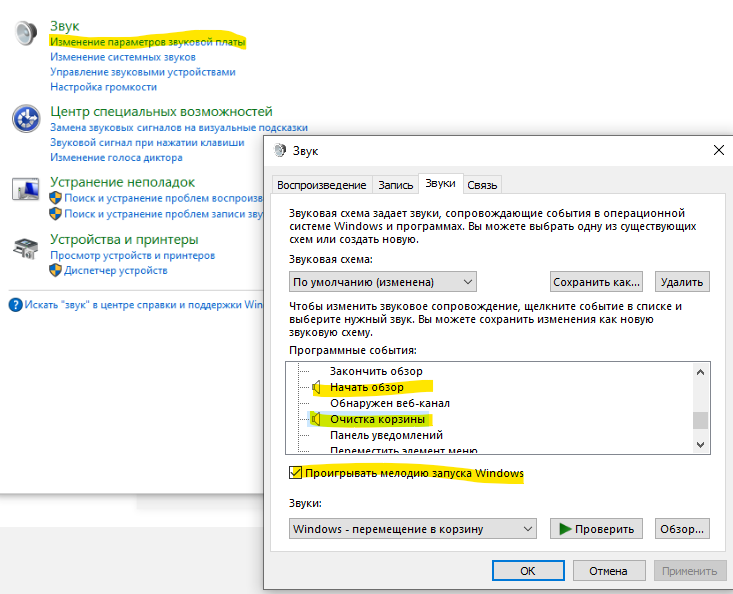Open Просмотр устройств и принтеров link
Screen dimensions: 733x594
(133, 256)
